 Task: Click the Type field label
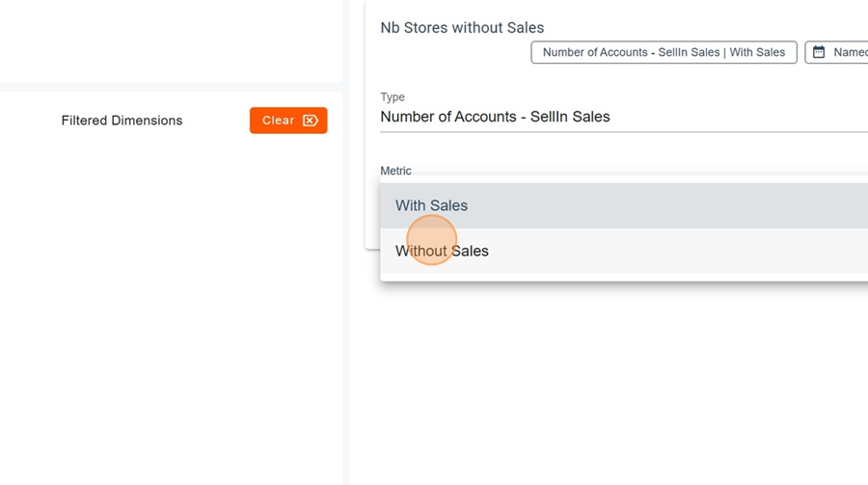point(393,97)
